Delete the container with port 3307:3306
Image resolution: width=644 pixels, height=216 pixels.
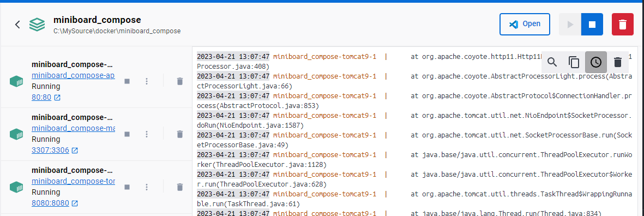point(179,134)
